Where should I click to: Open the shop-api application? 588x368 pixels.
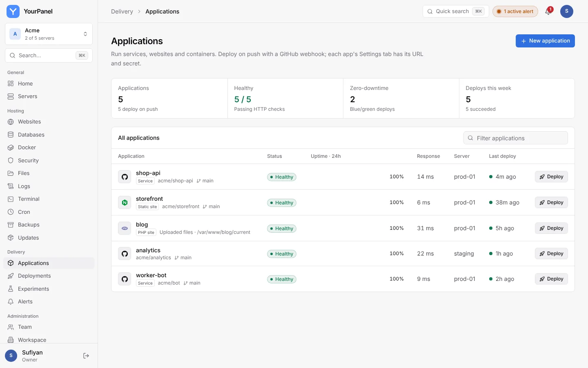[148, 173]
